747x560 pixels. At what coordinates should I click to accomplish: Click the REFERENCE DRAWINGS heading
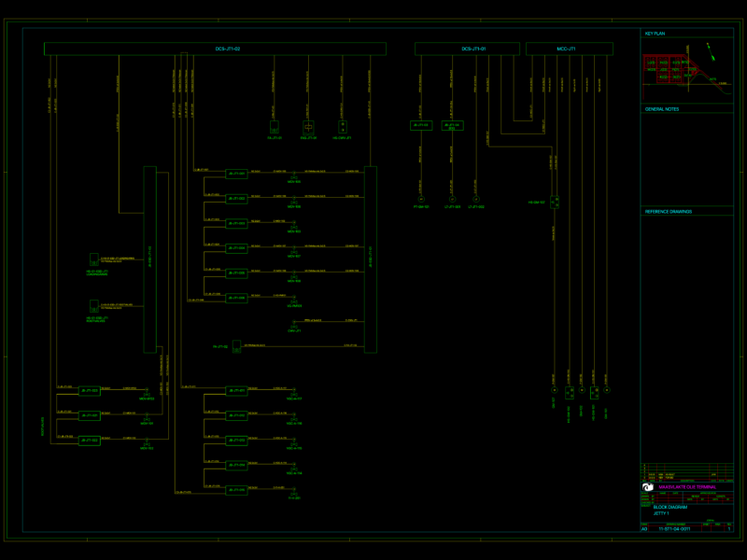point(669,212)
